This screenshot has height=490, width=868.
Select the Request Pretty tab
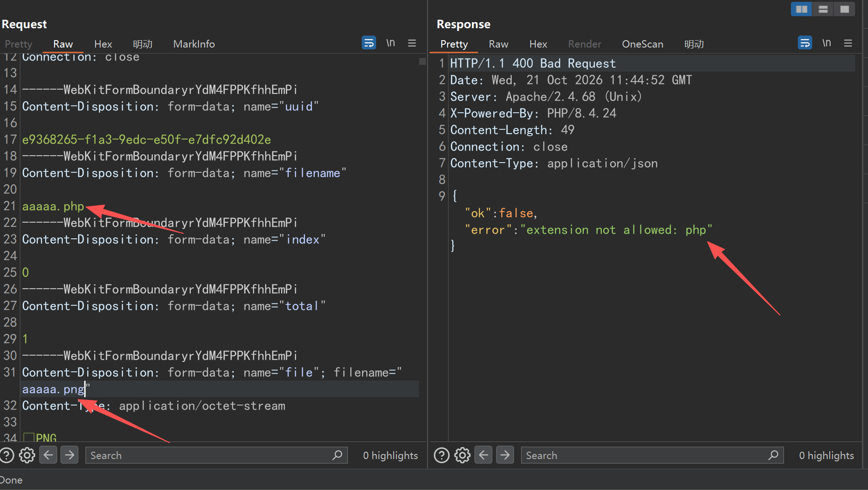click(x=18, y=44)
